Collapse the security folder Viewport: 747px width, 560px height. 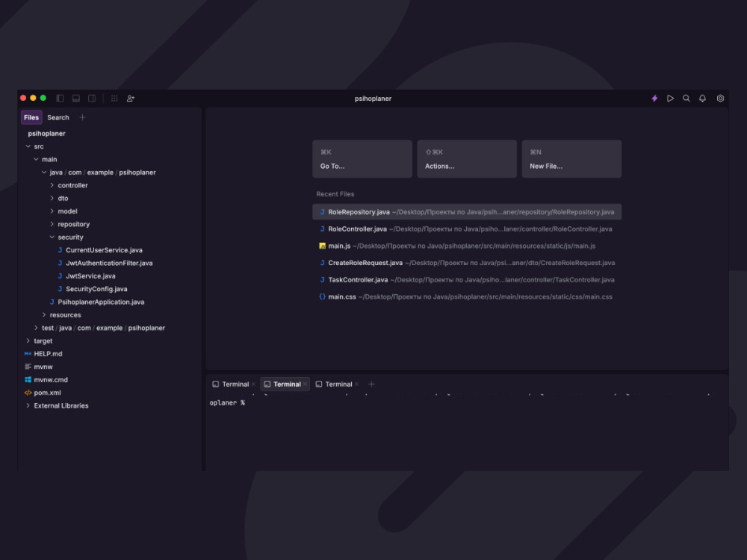coord(52,237)
